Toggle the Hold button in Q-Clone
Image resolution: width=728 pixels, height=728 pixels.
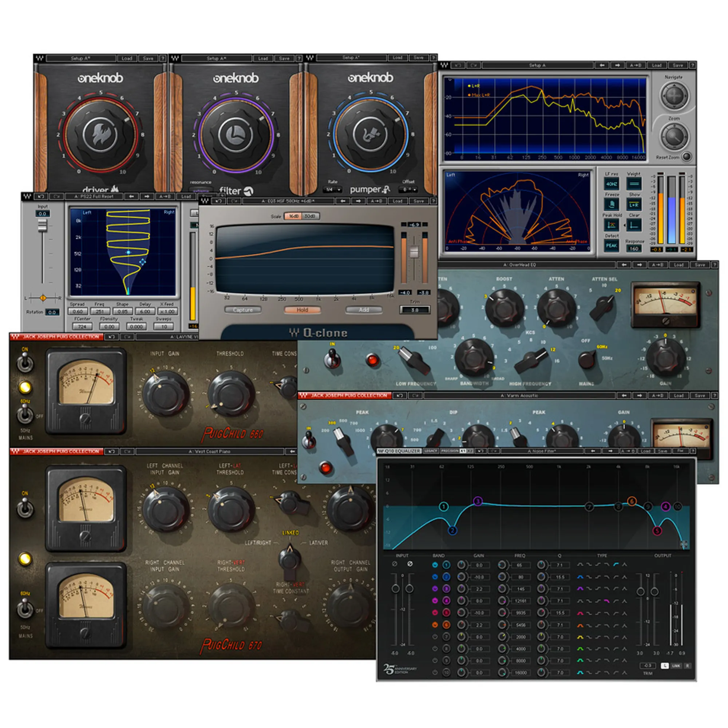[x=302, y=310]
